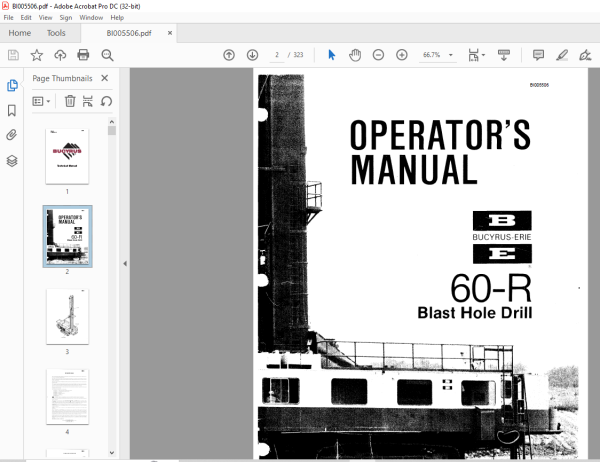600x462 pixels.
Task: Select page 1 Bucyrus thumbnail
Action: click(x=67, y=156)
